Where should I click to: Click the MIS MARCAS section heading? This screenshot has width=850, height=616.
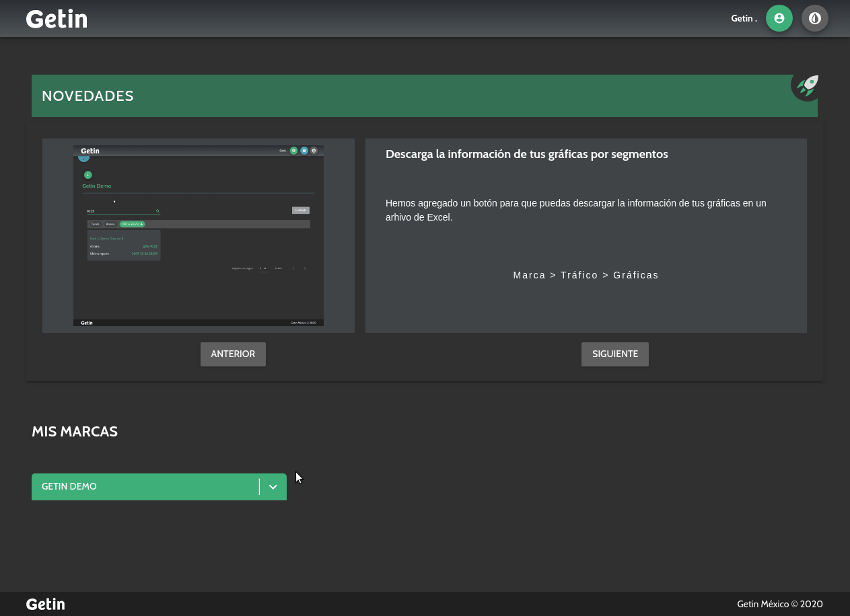75,432
